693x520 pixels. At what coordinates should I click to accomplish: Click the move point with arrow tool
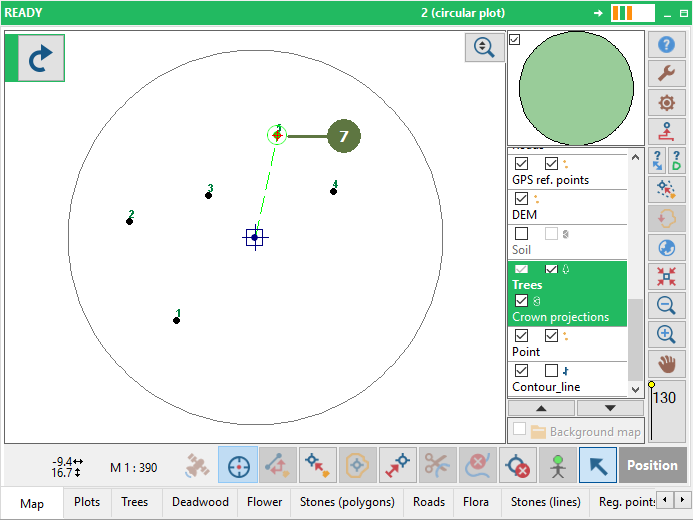pos(318,465)
